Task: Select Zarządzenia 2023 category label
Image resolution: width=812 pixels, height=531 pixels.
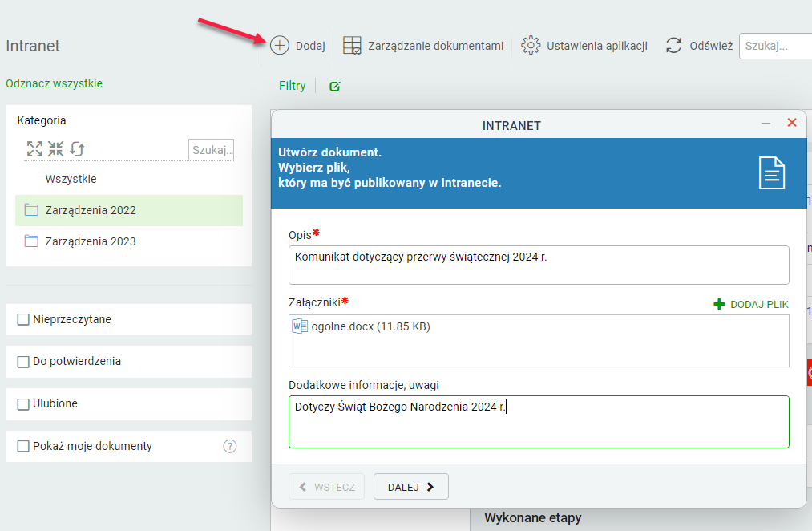Action: click(91, 241)
